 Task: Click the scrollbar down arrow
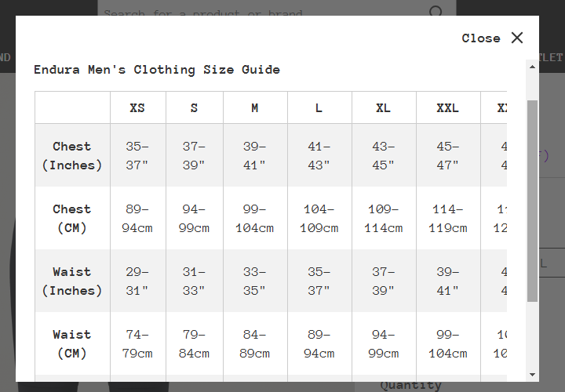(532, 375)
